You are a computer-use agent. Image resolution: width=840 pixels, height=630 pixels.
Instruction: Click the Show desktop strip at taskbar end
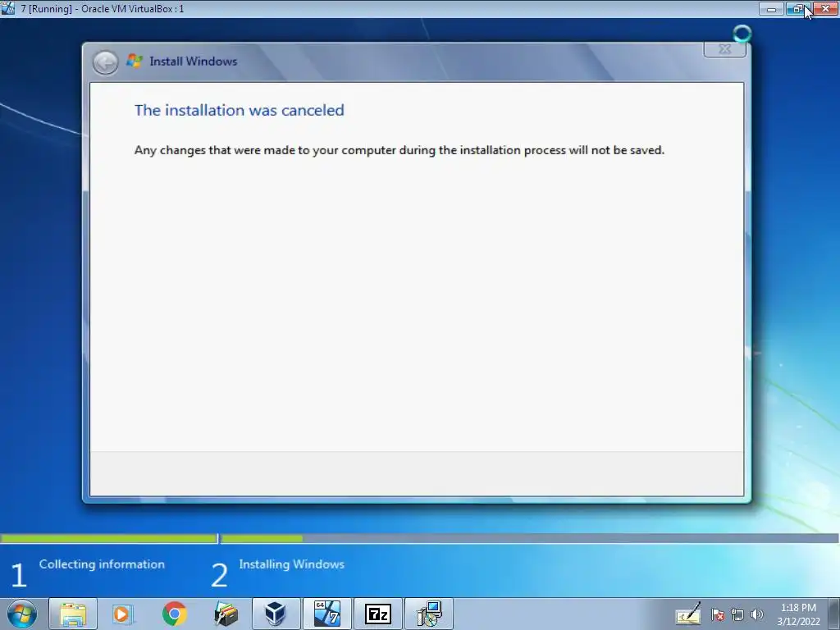tap(834, 614)
